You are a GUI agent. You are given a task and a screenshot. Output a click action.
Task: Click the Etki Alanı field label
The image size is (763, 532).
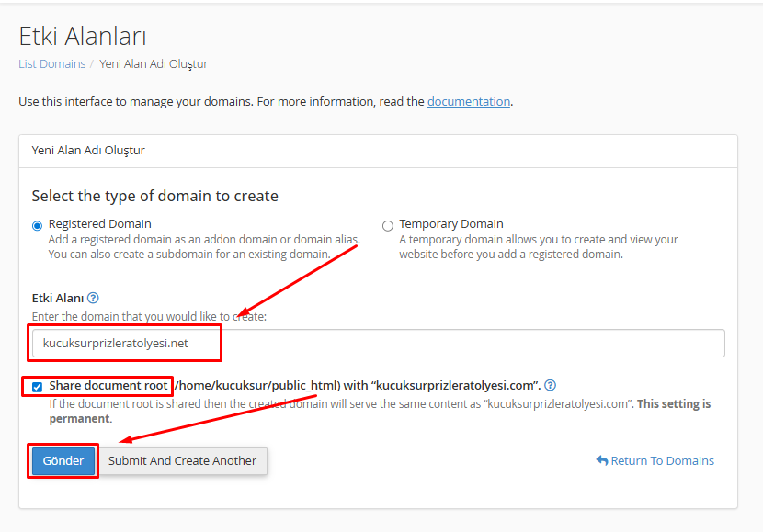pyautogui.click(x=58, y=298)
